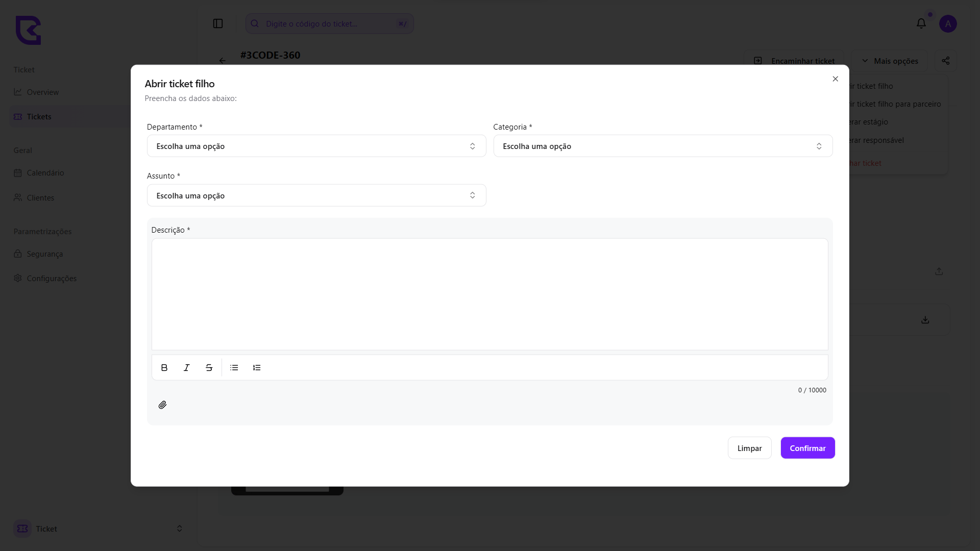Open the notifications bell
980x551 pixels.
[921, 23]
